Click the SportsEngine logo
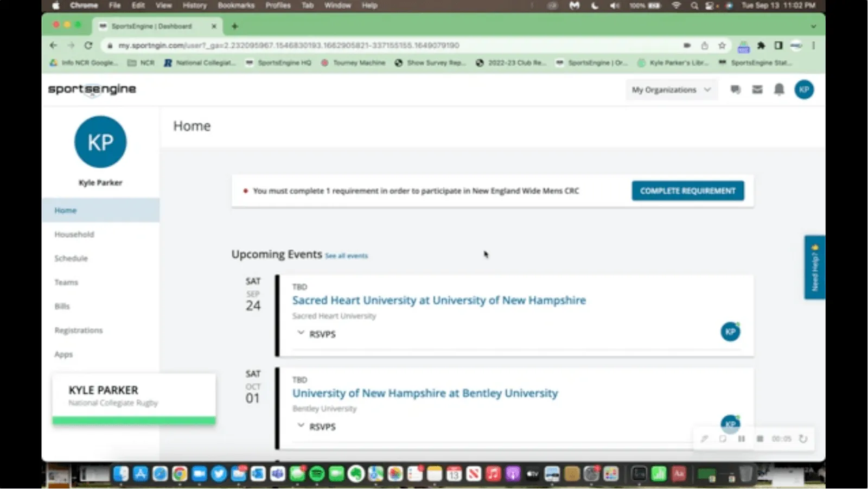Image resolution: width=868 pixels, height=489 pixels. point(92,90)
